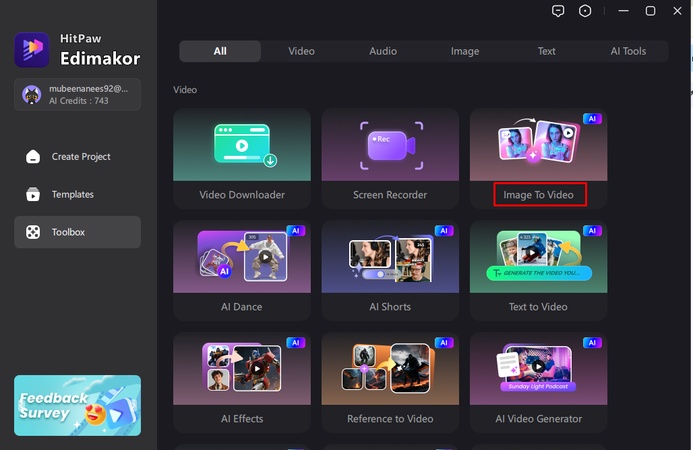Select Toolbox in sidebar
The height and width of the screenshot is (450, 693).
(77, 232)
